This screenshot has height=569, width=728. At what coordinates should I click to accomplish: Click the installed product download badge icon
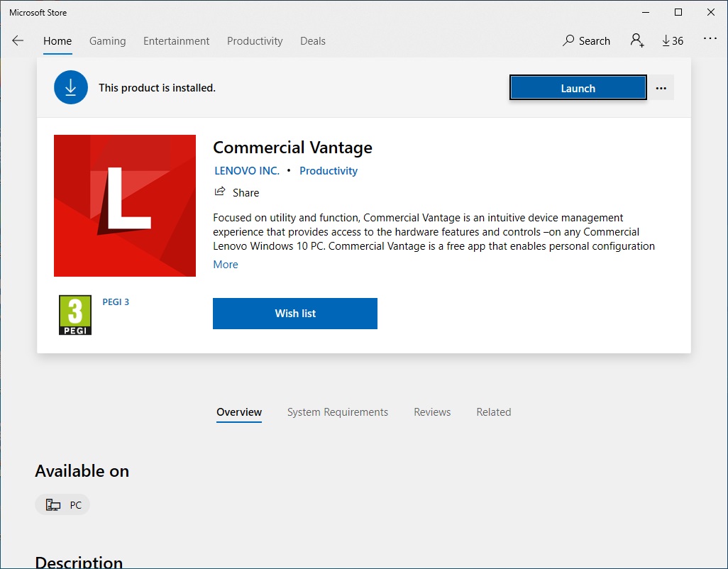70,87
